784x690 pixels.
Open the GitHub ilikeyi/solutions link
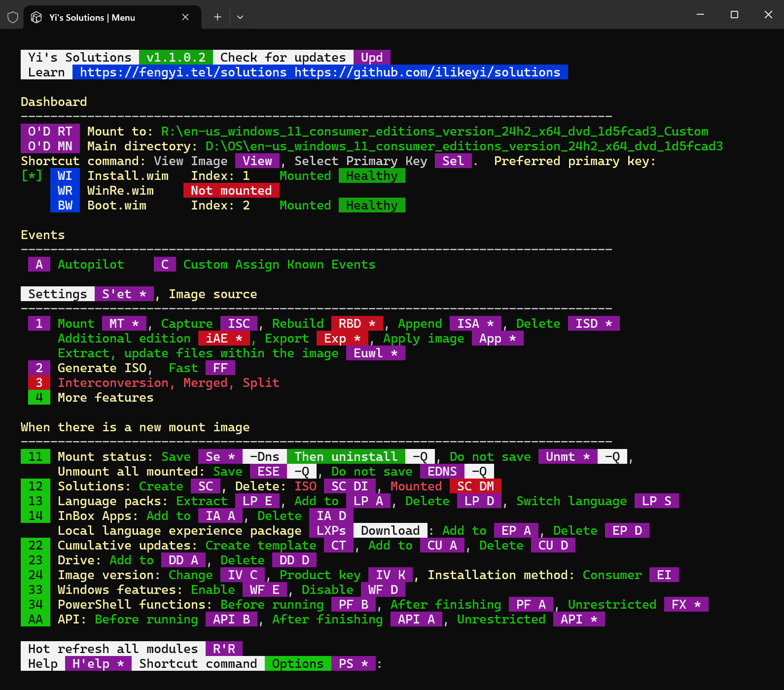pyautogui.click(x=427, y=72)
